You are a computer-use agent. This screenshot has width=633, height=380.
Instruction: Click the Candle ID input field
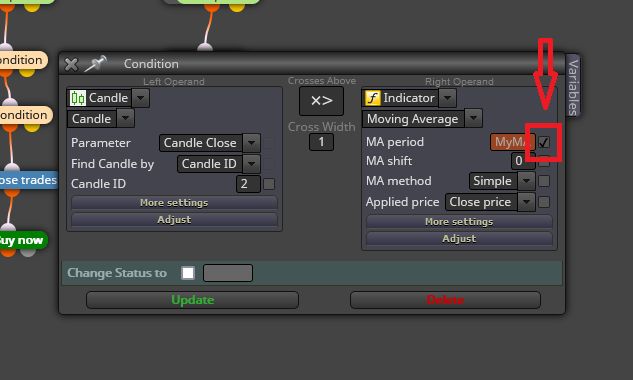click(248, 184)
